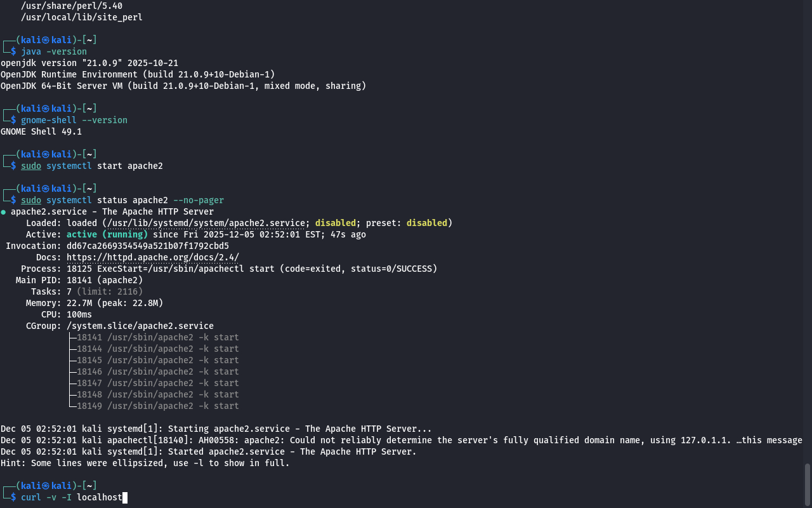Open the httpd.apache.org docs link
Image resolution: width=812 pixels, height=508 pixels.
pos(152,257)
